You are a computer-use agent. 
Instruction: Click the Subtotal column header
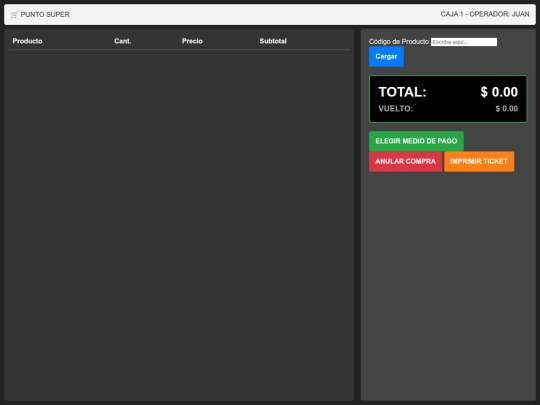[x=273, y=41]
